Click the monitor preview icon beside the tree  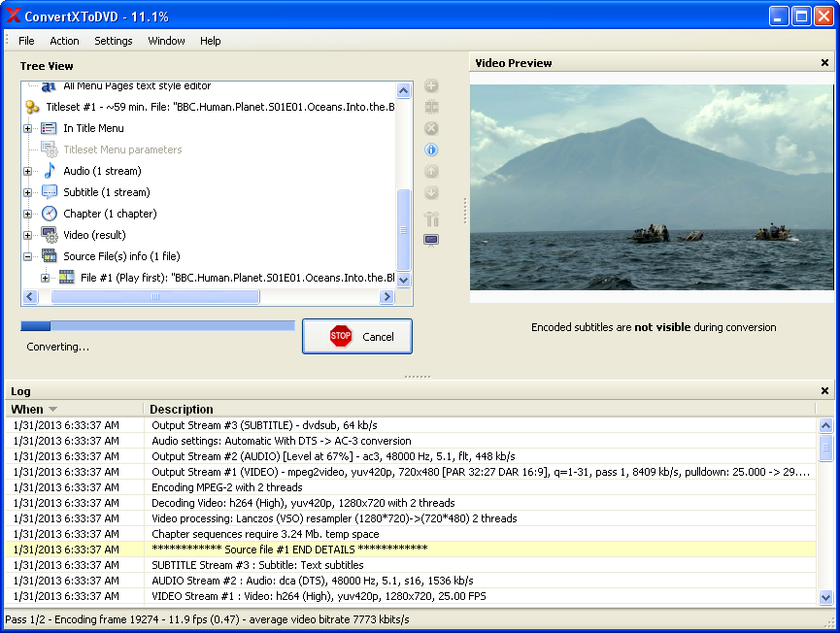[431, 240]
